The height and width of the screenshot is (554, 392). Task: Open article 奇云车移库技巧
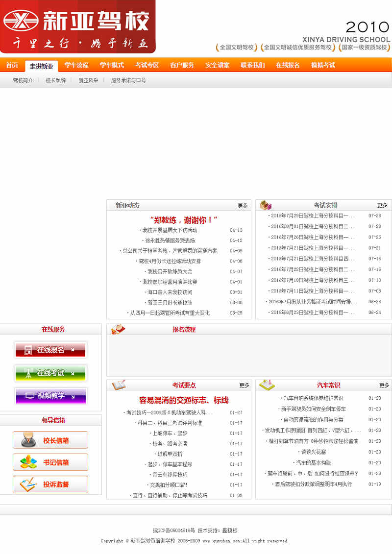coord(170,475)
